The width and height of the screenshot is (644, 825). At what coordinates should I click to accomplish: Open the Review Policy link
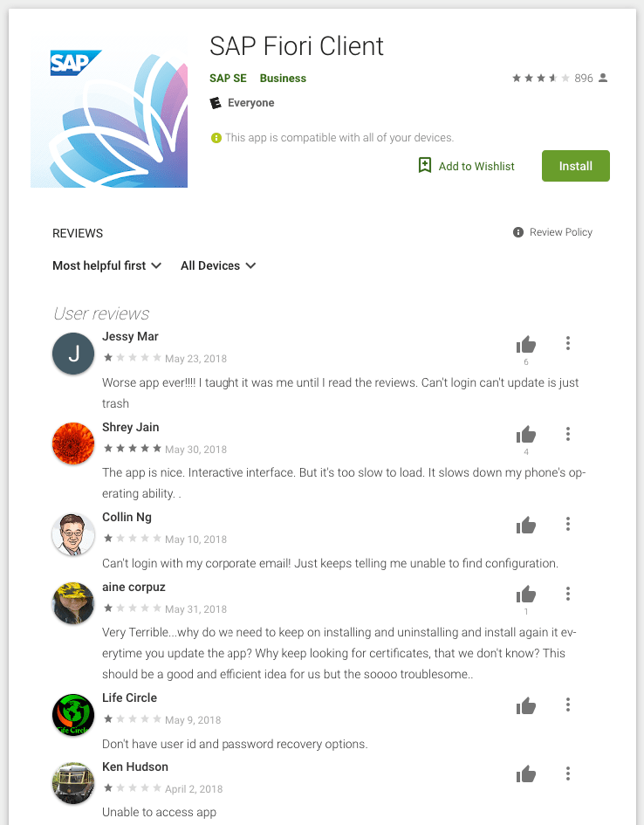tap(560, 232)
